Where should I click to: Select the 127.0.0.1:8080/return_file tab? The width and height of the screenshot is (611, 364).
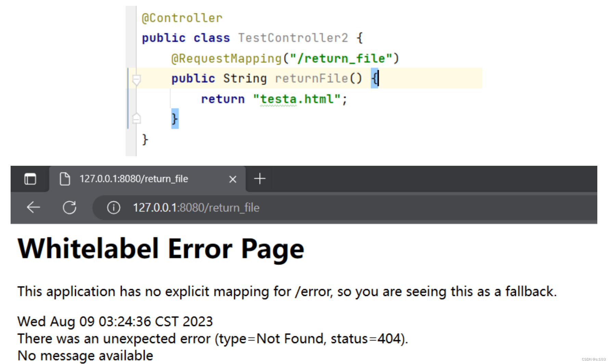coord(147,179)
